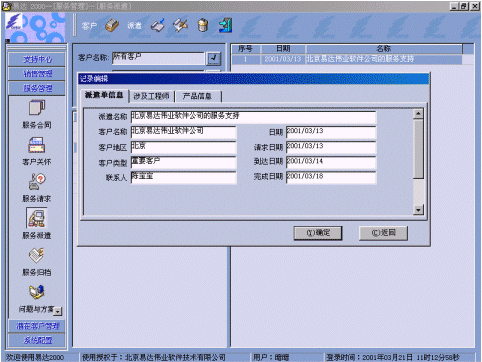Open the 服务请求 icon
Screen dimensions: 482x362
[x=37, y=182]
